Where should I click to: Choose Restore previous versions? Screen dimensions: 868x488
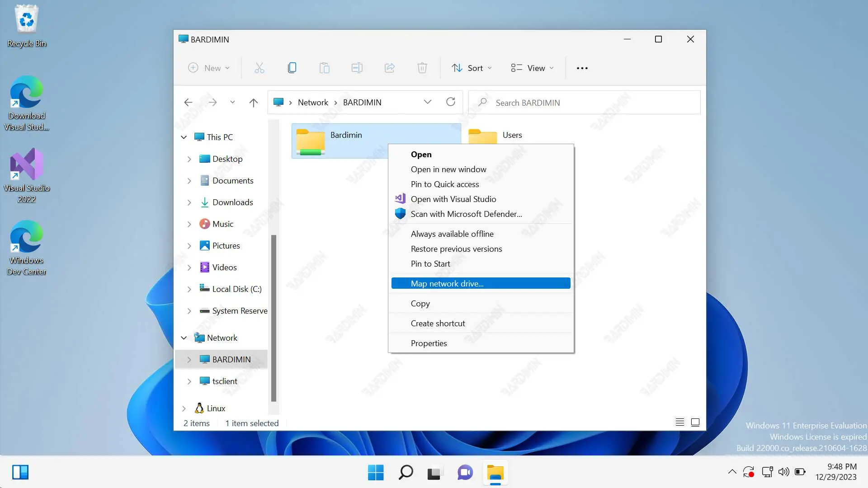point(481,249)
